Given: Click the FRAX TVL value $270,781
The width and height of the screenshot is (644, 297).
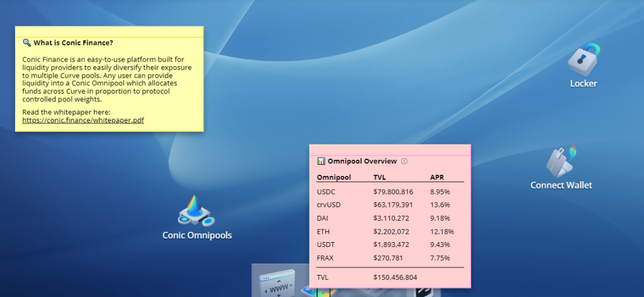Looking at the screenshot, I should [x=388, y=258].
